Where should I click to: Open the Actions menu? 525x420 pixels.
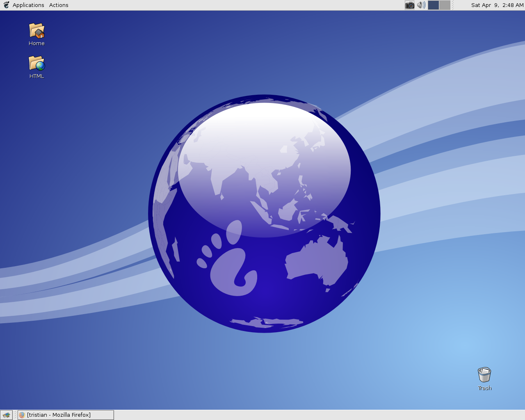pos(59,5)
